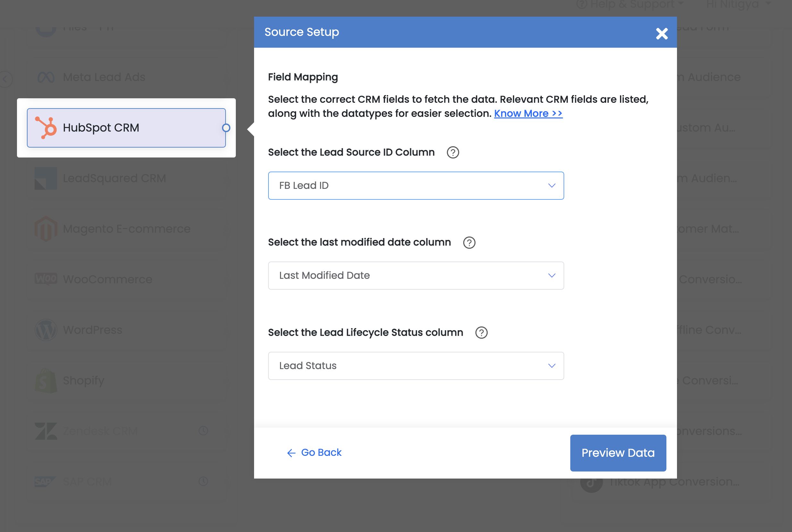Open the Hi Nitigya user menu
The width and height of the screenshot is (792, 532).
point(738,4)
